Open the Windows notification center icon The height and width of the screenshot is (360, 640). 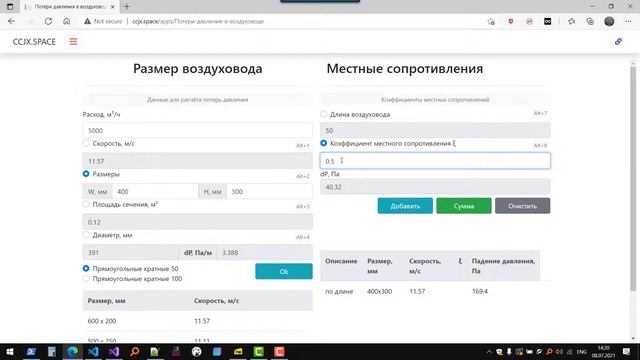point(627,351)
